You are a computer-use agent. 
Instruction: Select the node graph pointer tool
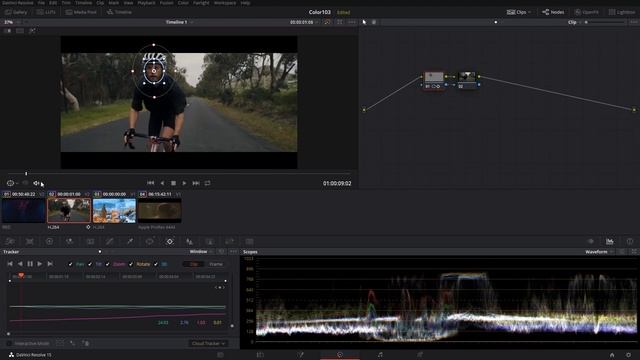(364, 22)
